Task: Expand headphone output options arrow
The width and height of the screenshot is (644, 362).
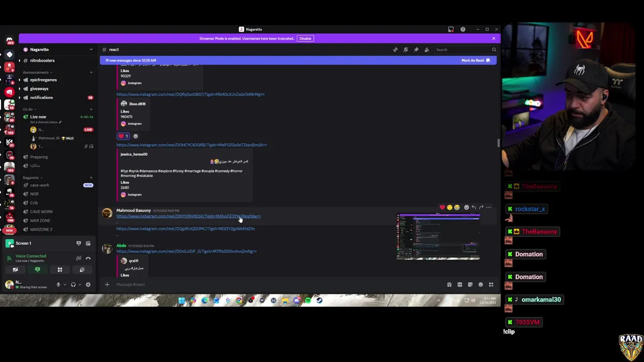Action: click(x=79, y=285)
